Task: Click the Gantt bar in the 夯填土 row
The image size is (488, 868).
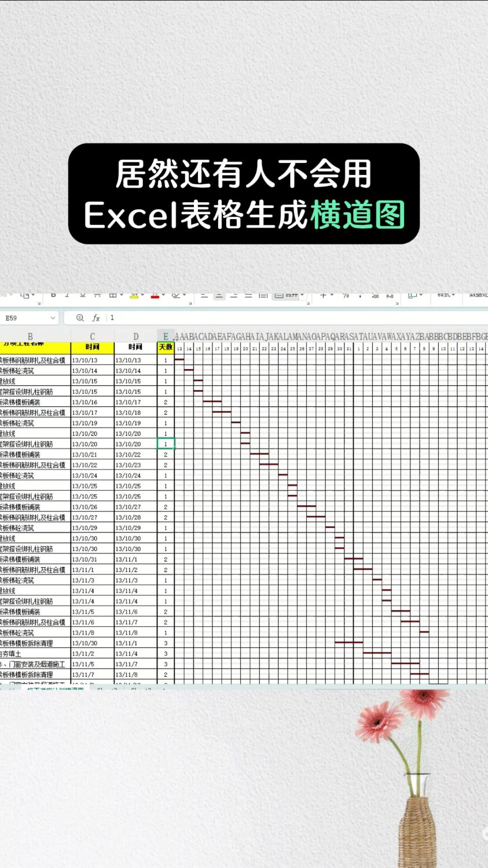Action: pyautogui.click(x=377, y=653)
